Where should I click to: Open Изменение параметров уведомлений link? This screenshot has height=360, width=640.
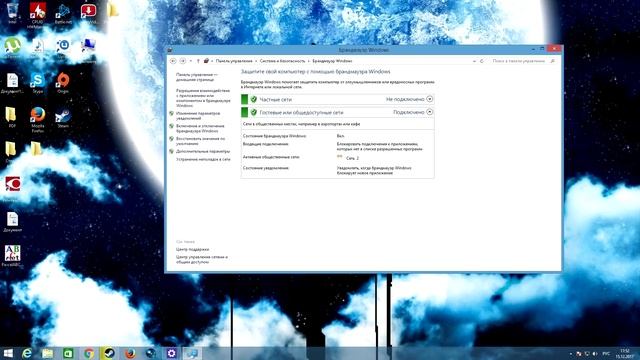[198, 116]
